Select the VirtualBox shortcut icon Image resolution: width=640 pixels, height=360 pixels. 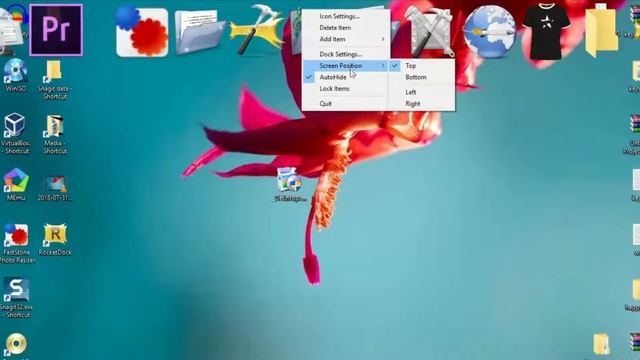(x=16, y=134)
